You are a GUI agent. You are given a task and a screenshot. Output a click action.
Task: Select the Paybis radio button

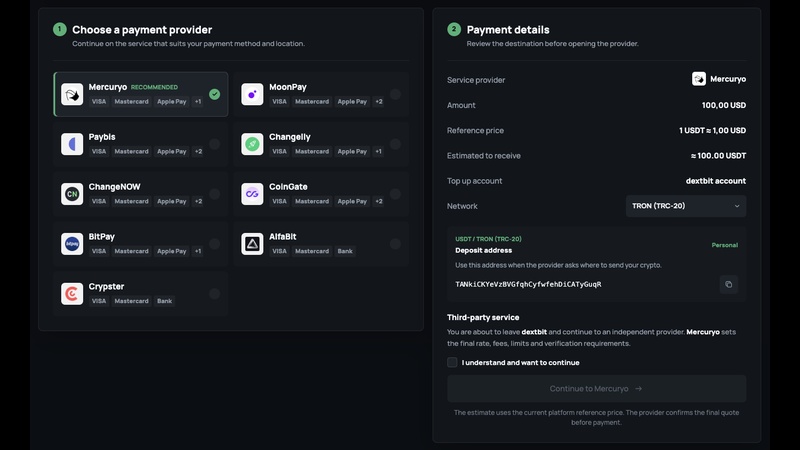click(x=214, y=144)
